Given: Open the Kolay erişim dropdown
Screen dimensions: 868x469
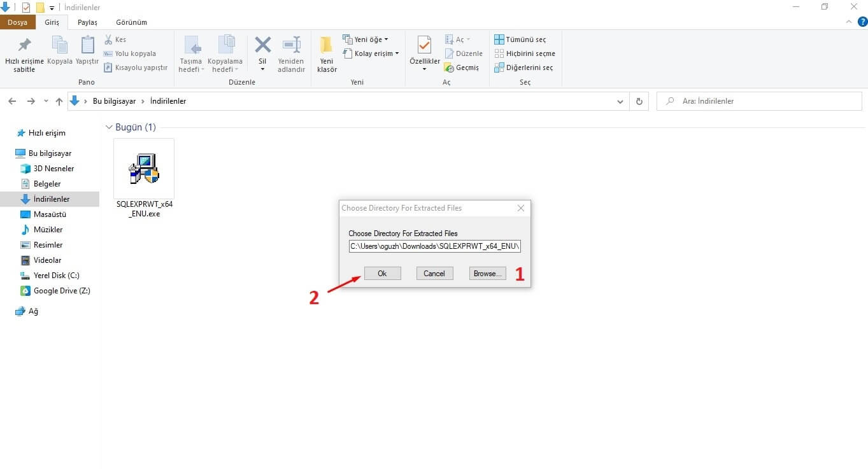Looking at the screenshot, I should pos(371,53).
